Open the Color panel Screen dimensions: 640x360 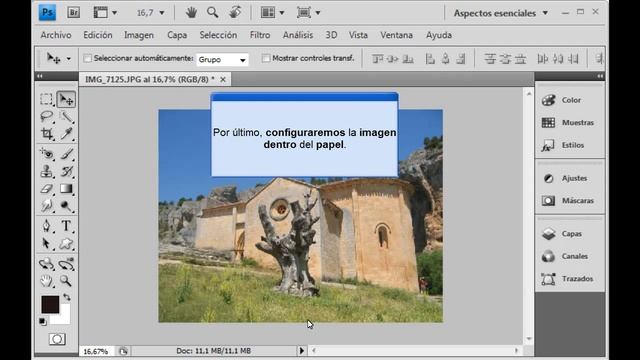570,100
